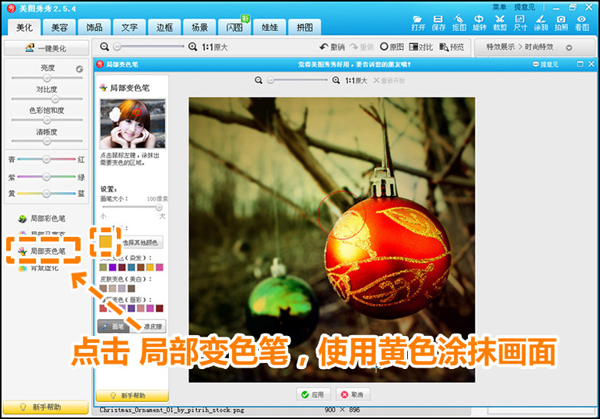Zoom in inside 局部变色笔 dialog
The image size is (600, 419).
[336, 80]
